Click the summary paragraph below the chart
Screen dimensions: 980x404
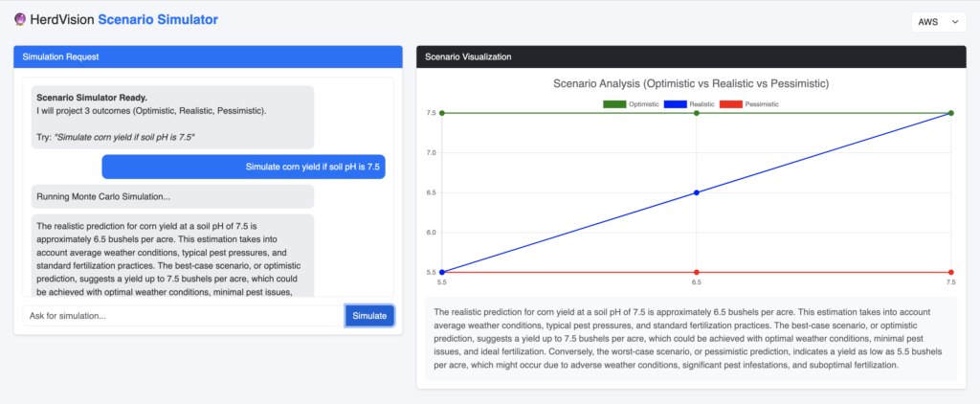point(691,339)
